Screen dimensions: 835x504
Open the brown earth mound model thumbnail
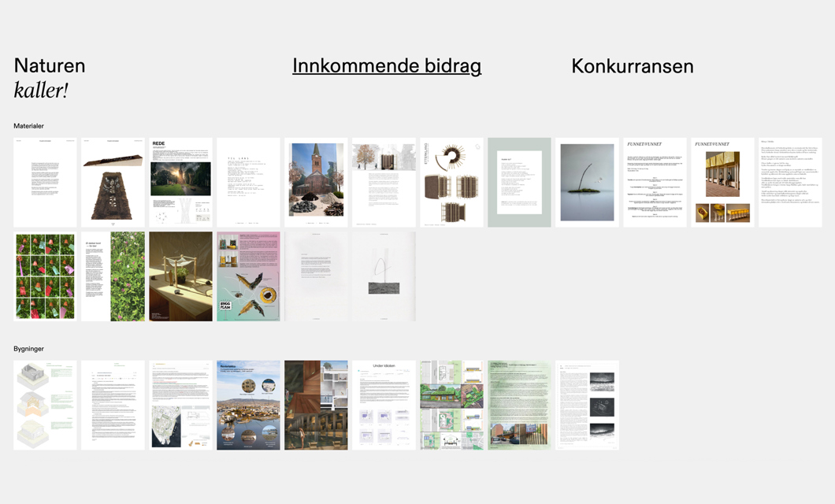click(x=113, y=183)
